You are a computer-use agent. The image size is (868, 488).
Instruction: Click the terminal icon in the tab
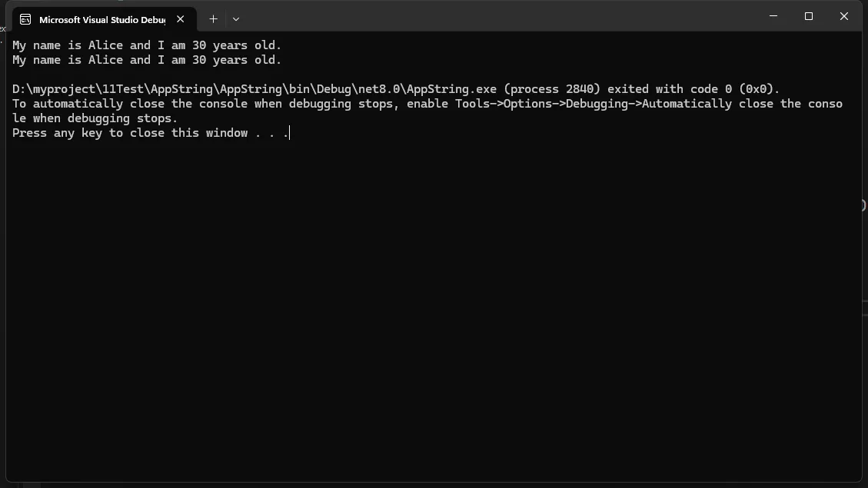[25, 19]
